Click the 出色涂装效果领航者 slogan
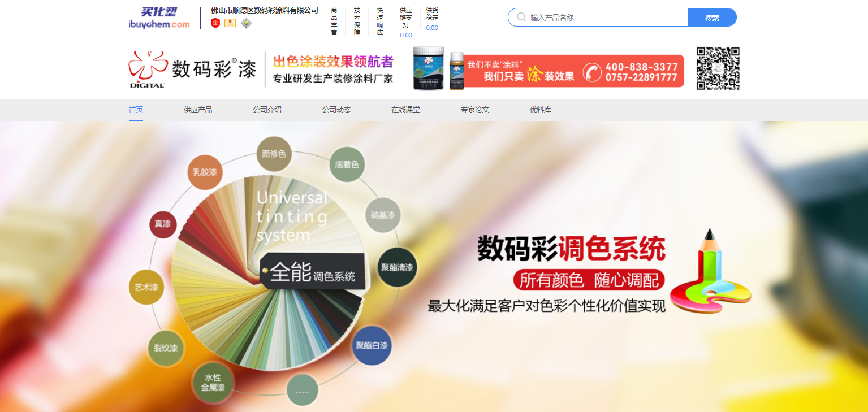The width and height of the screenshot is (868, 412). (333, 61)
